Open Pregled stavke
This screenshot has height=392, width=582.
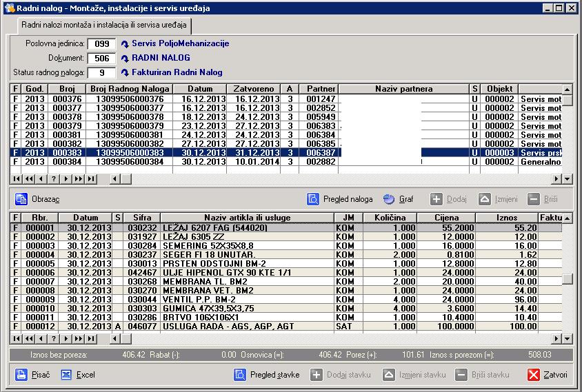(266, 375)
